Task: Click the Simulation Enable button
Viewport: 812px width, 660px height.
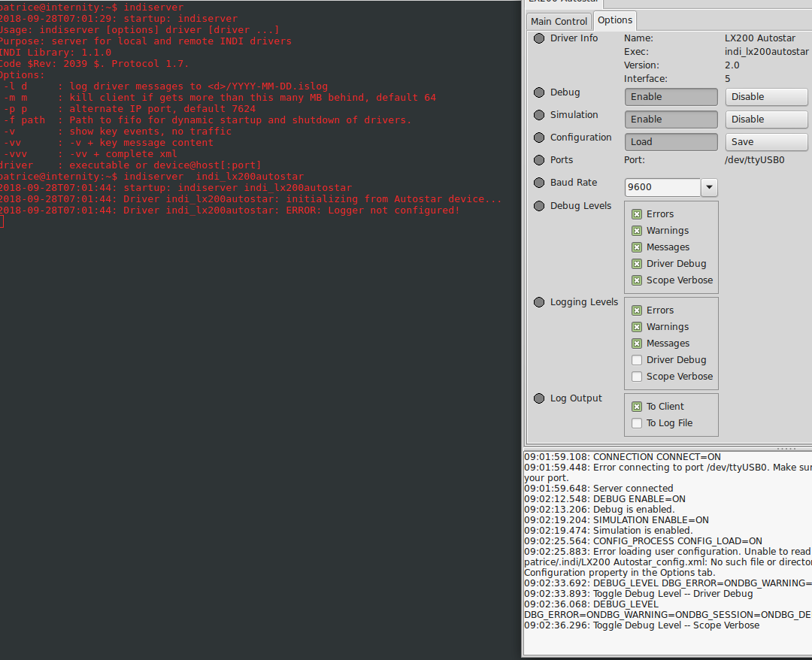Action: (671, 120)
